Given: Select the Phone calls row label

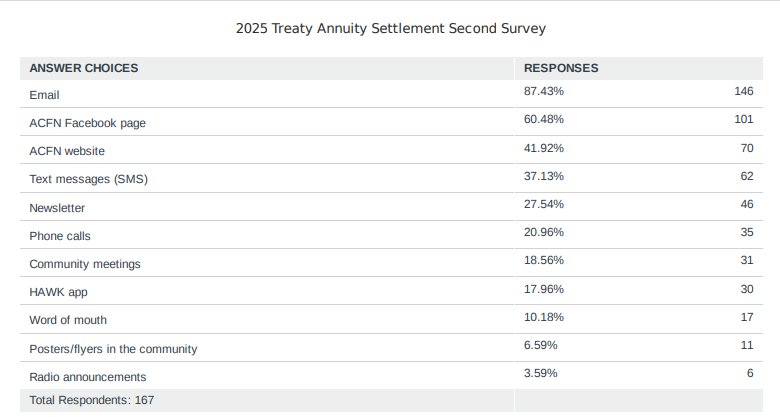Looking at the screenshot, I should [x=60, y=236].
